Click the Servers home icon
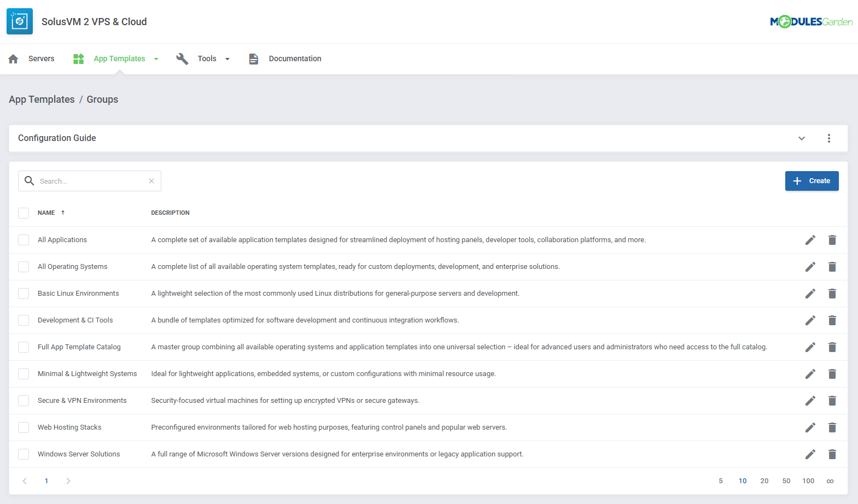This screenshot has height=504, width=858. (x=14, y=58)
